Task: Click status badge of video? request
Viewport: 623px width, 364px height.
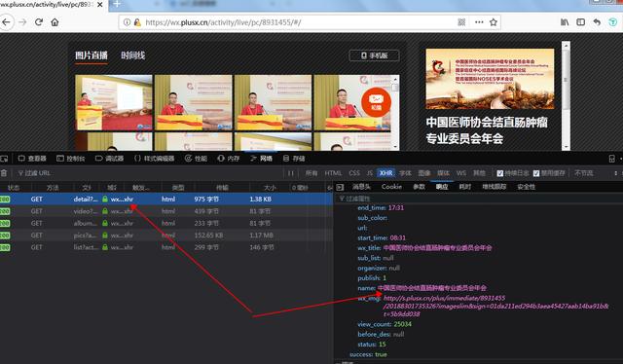Action: (x=5, y=211)
